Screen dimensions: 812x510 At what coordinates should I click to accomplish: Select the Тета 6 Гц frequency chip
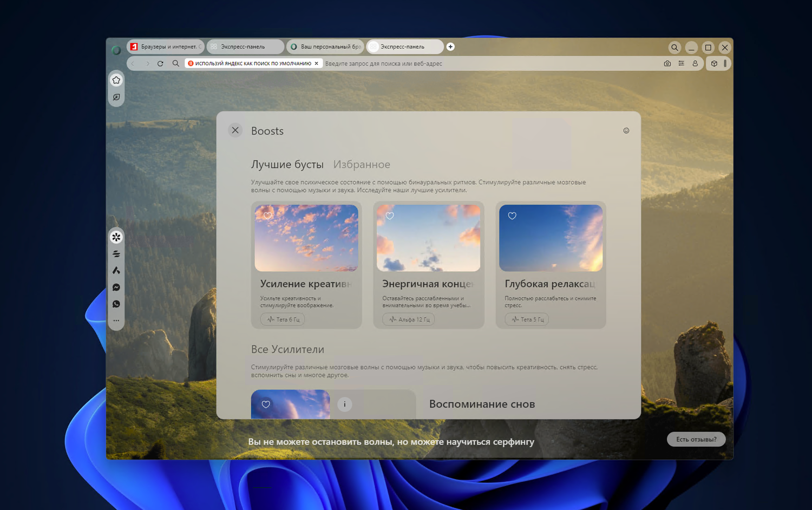[283, 319]
